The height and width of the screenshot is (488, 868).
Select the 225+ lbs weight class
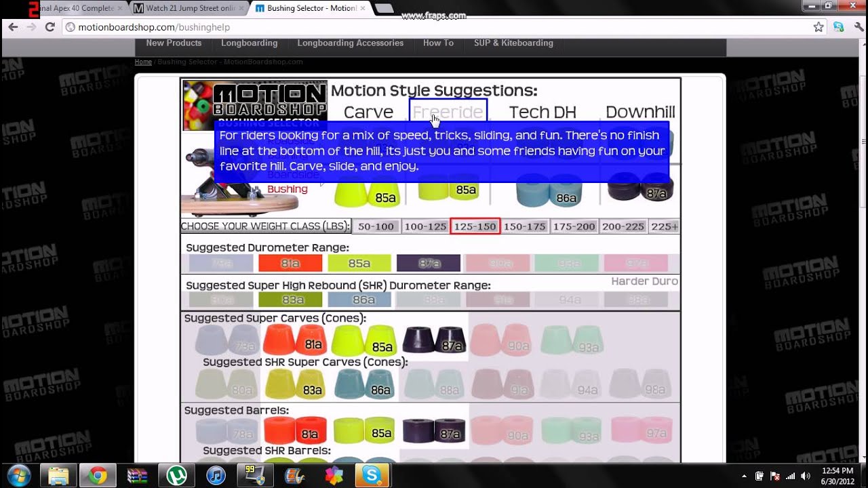tap(664, 226)
